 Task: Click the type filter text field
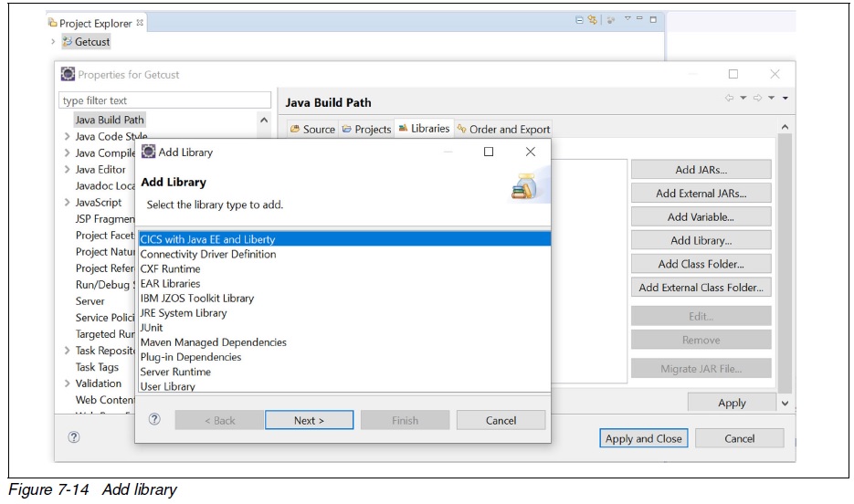(165, 100)
